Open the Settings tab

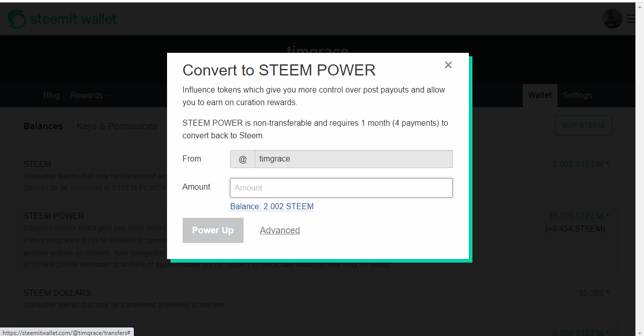point(577,95)
